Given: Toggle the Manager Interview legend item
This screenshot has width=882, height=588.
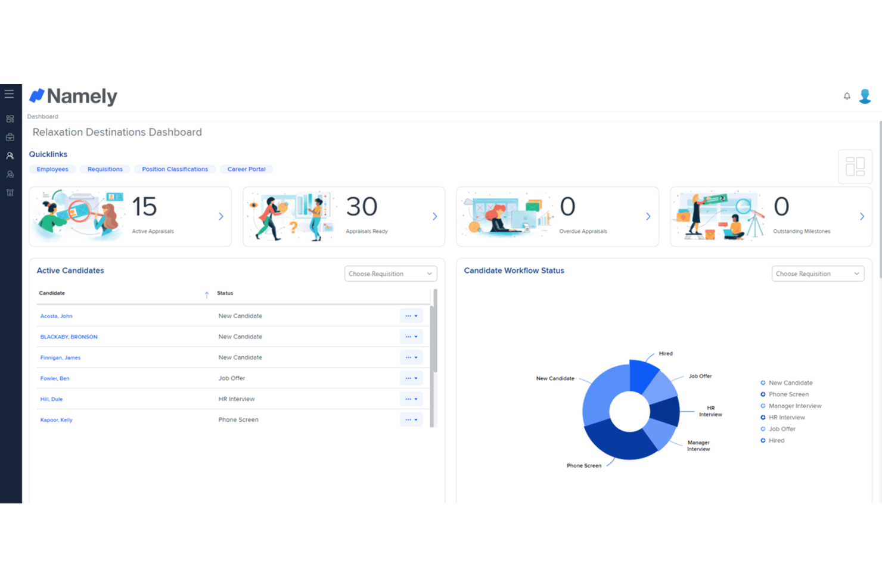Looking at the screenshot, I should (791, 406).
